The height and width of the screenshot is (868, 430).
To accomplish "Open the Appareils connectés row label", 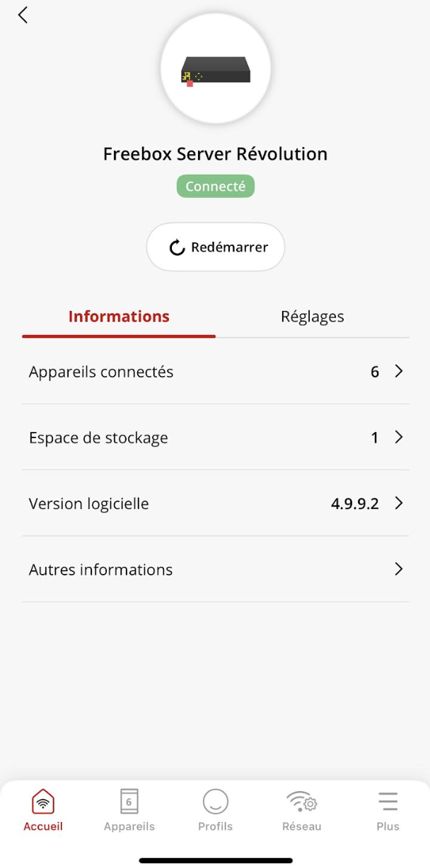I will (101, 372).
